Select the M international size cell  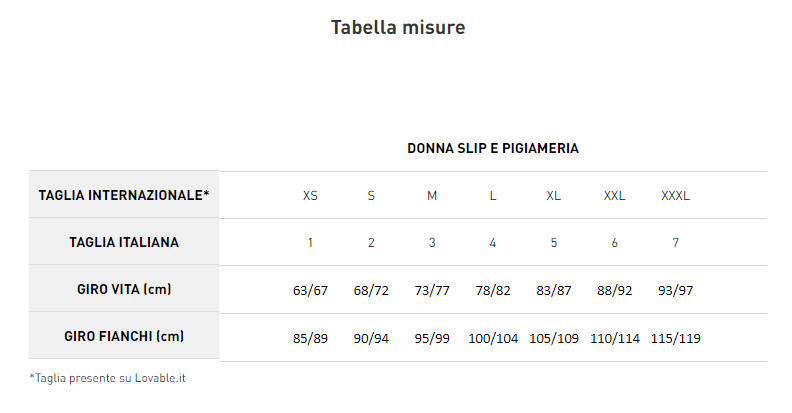click(x=432, y=196)
